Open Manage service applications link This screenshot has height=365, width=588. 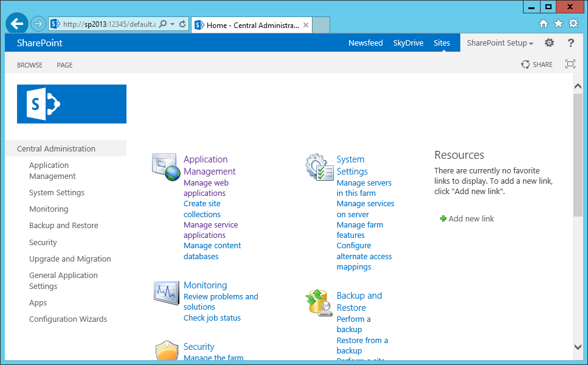[x=211, y=230]
